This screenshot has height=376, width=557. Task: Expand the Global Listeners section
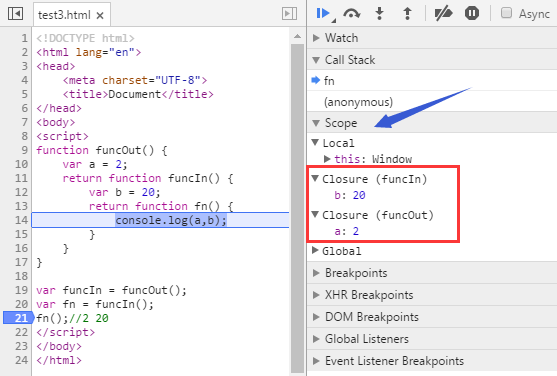pyautogui.click(x=316, y=339)
